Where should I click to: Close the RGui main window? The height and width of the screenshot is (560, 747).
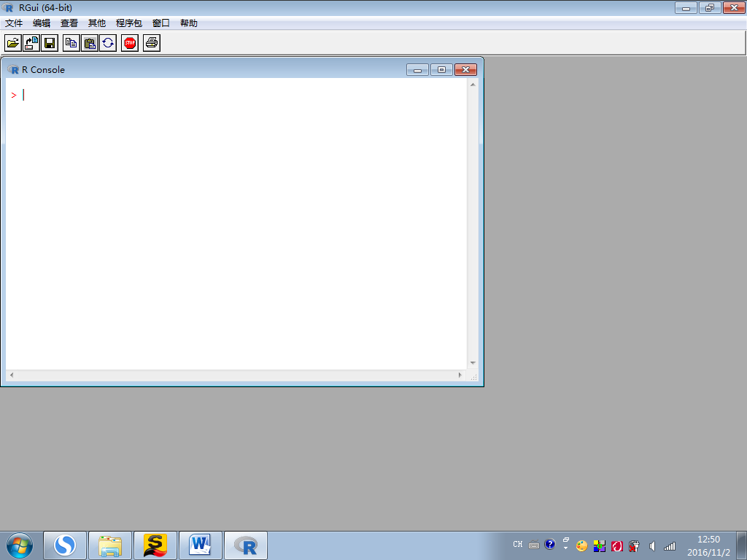(x=734, y=7)
